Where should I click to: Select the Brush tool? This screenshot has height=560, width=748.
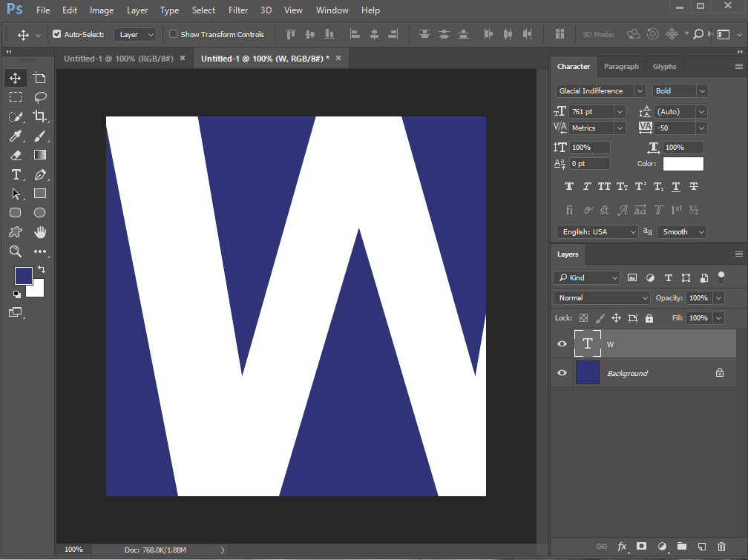click(x=40, y=136)
